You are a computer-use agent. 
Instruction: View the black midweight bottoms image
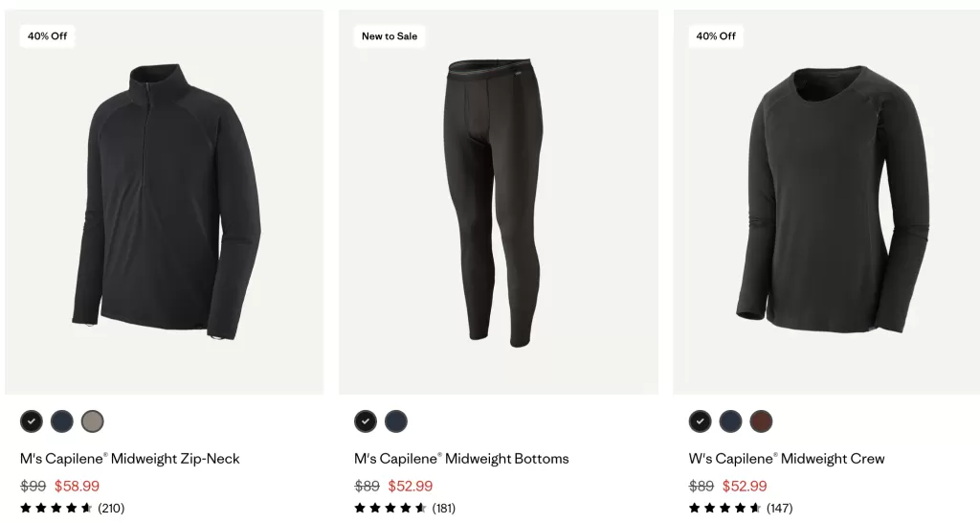click(x=498, y=202)
